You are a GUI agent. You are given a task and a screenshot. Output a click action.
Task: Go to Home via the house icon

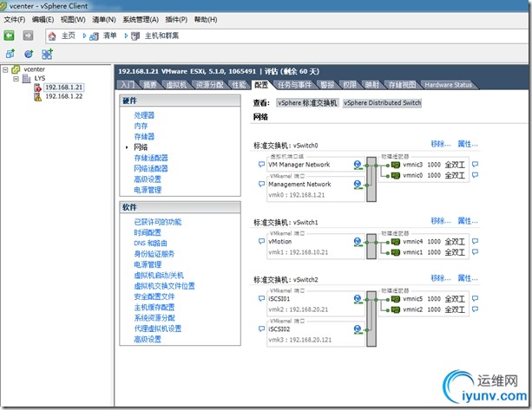[x=52, y=36]
